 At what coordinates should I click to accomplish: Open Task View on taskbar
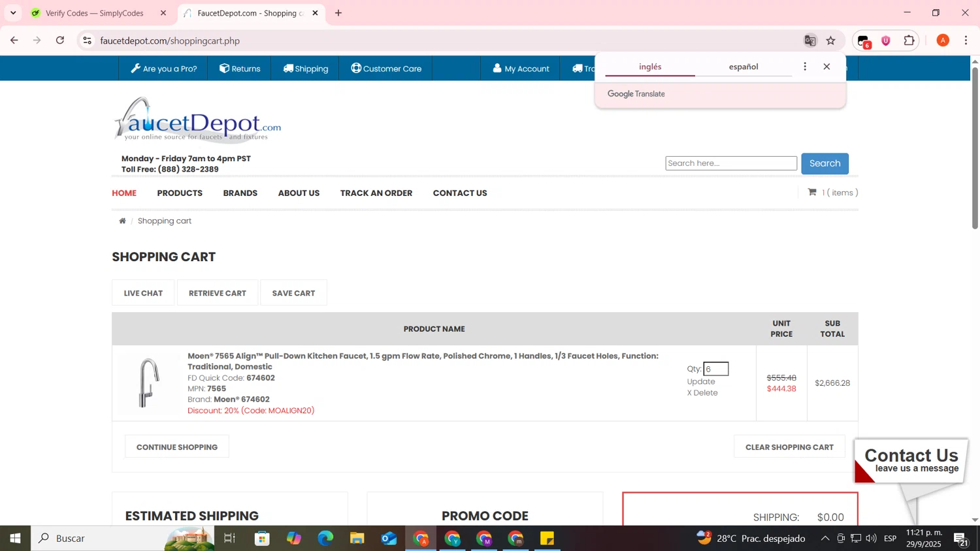[229, 539]
